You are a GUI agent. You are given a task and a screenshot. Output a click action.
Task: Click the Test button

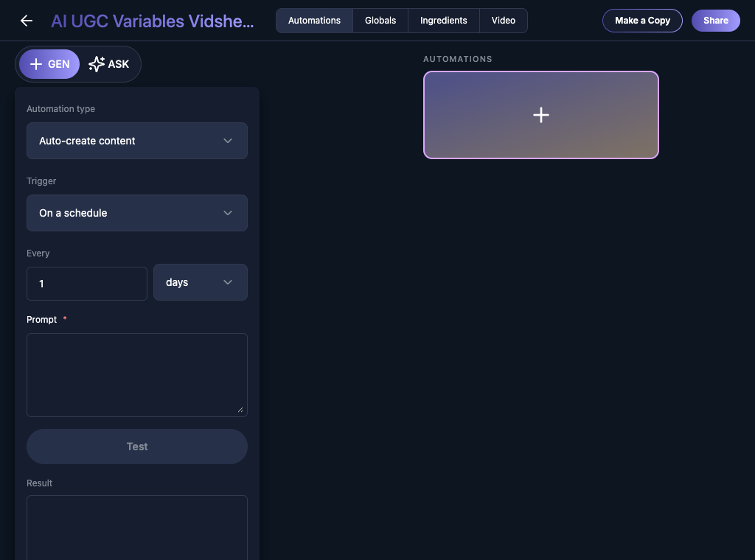tap(136, 447)
